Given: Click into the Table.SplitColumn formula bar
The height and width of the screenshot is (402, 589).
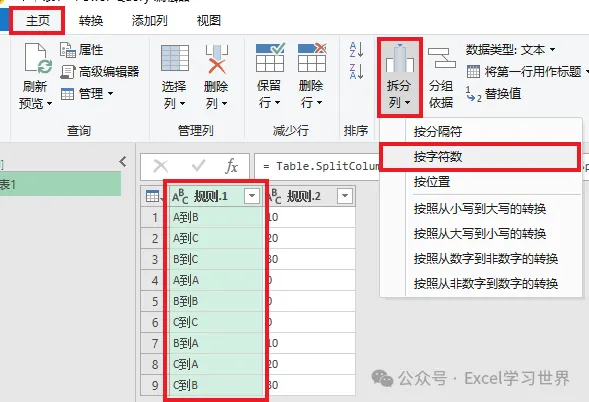Looking at the screenshot, I should tap(317, 166).
